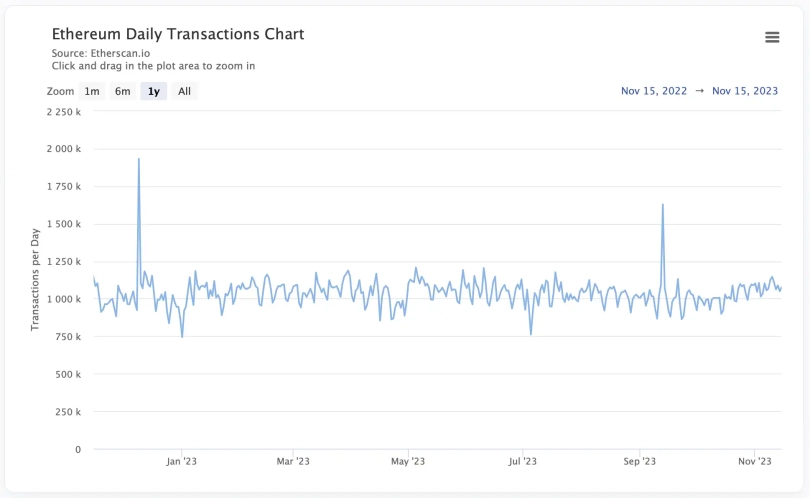Show All data with zoom button
Screen dimensions: 810x498
coord(184,91)
